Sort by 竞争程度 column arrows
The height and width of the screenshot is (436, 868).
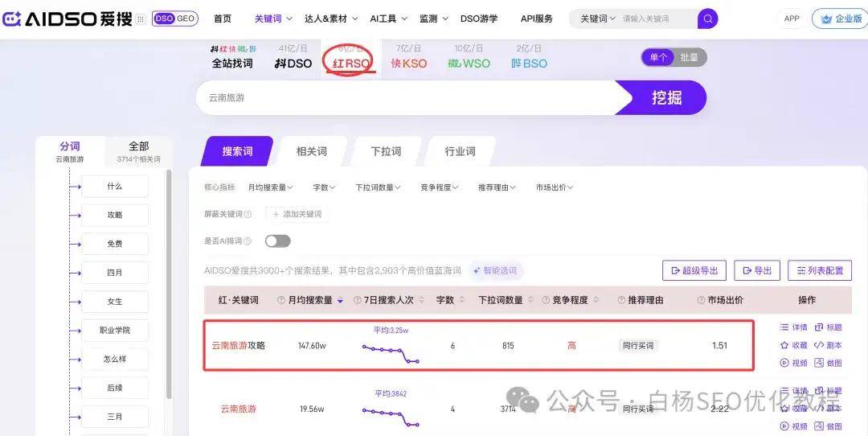point(596,300)
